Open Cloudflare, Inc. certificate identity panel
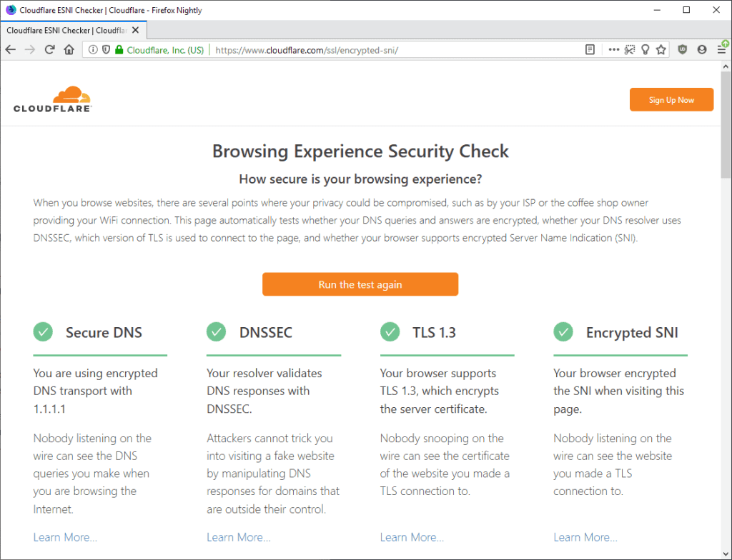 (x=164, y=50)
